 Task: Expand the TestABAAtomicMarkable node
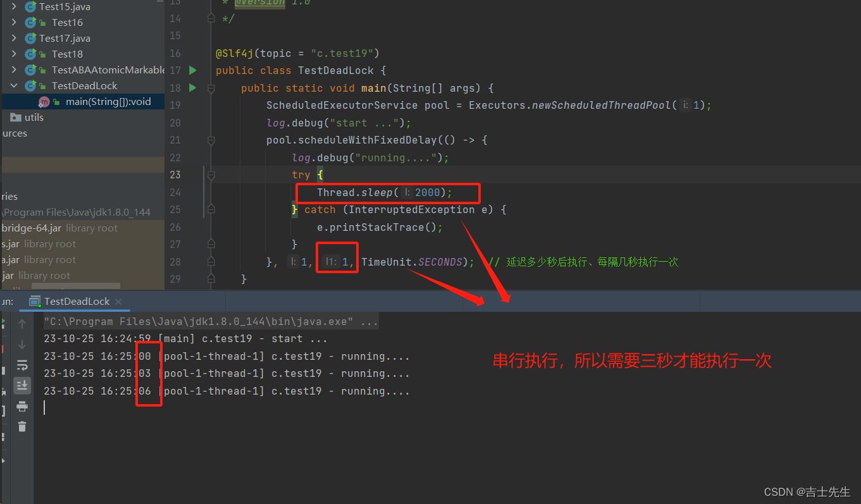[x=14, y=70]
